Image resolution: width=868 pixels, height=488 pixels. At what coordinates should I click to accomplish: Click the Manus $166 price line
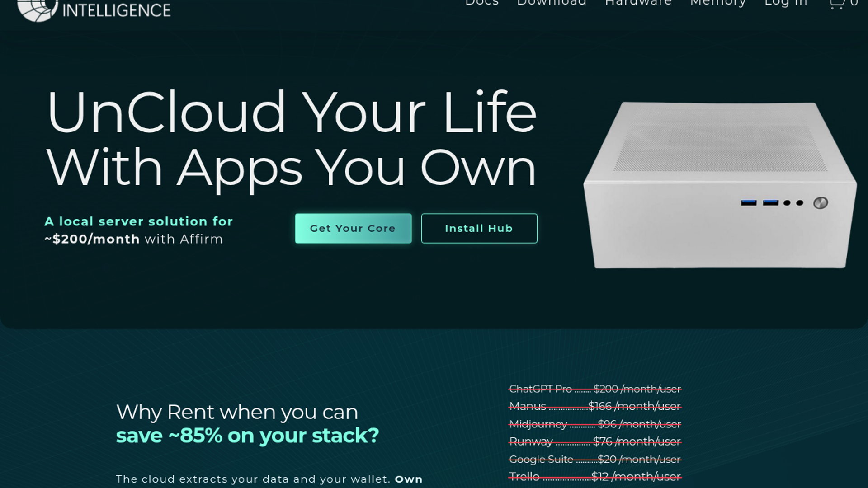[x=595, y=406]
